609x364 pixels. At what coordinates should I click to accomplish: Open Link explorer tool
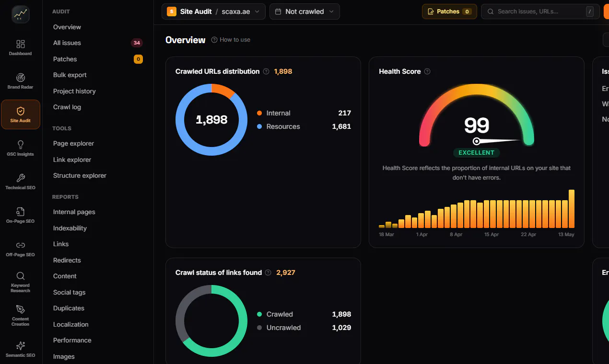[72, 159]
